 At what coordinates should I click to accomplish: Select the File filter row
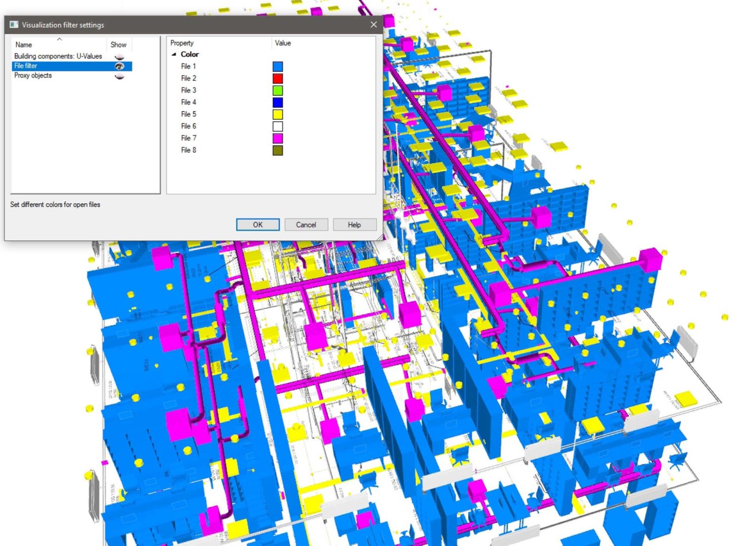[72, 66]
